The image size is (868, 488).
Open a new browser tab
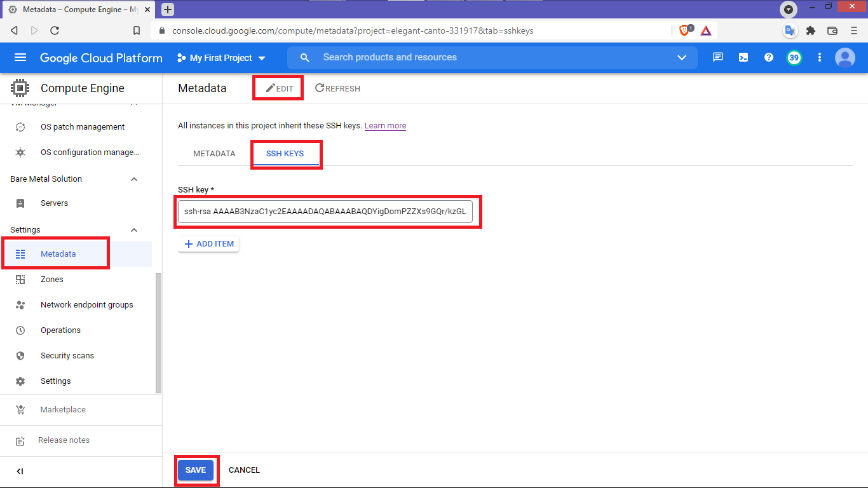[x=168, y=10]
